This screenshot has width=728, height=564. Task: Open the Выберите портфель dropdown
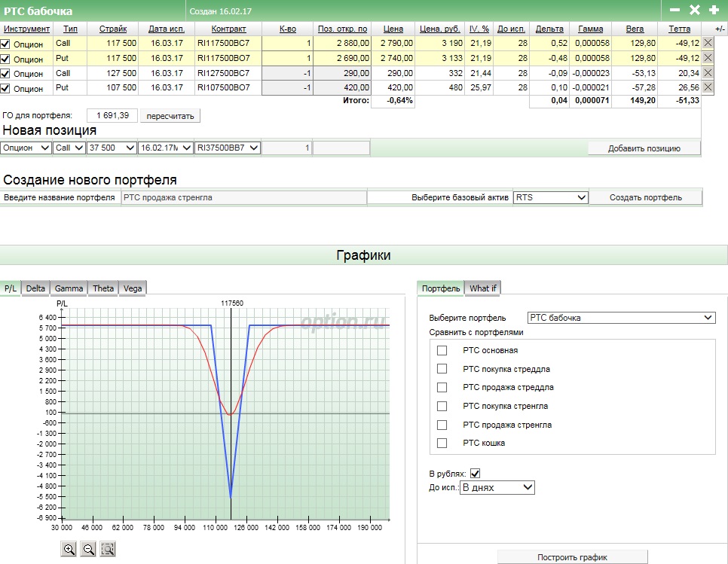tap(621, 318)
